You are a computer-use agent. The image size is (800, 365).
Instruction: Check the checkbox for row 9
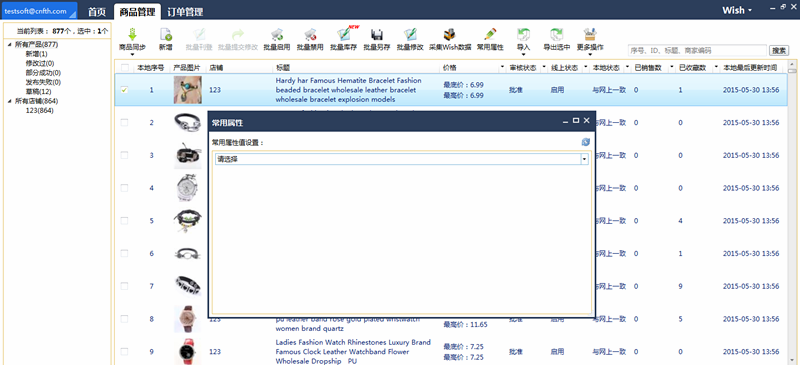pyautogui.click(x=124, y=352)
